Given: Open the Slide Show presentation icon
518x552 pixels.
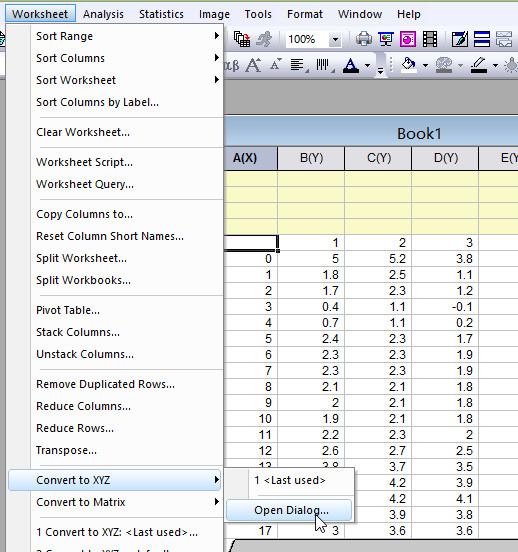Looking at the screenshot, I should 386,39.
